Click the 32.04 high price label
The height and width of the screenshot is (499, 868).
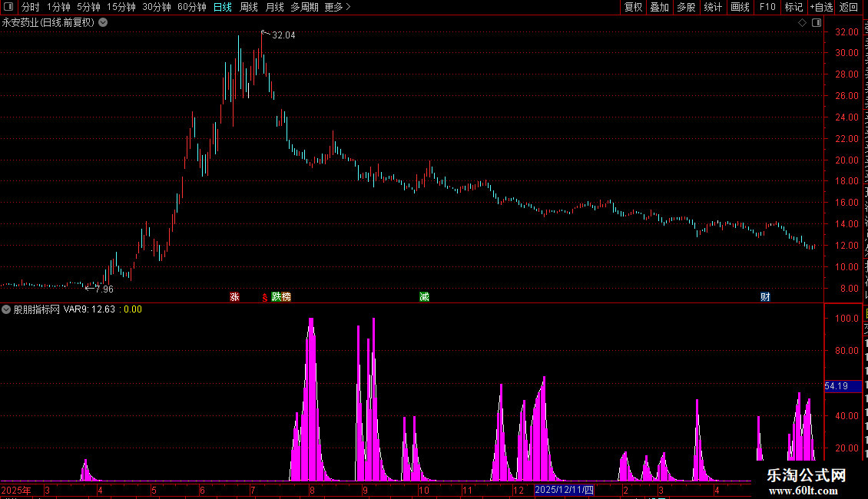tap(284, 35)
